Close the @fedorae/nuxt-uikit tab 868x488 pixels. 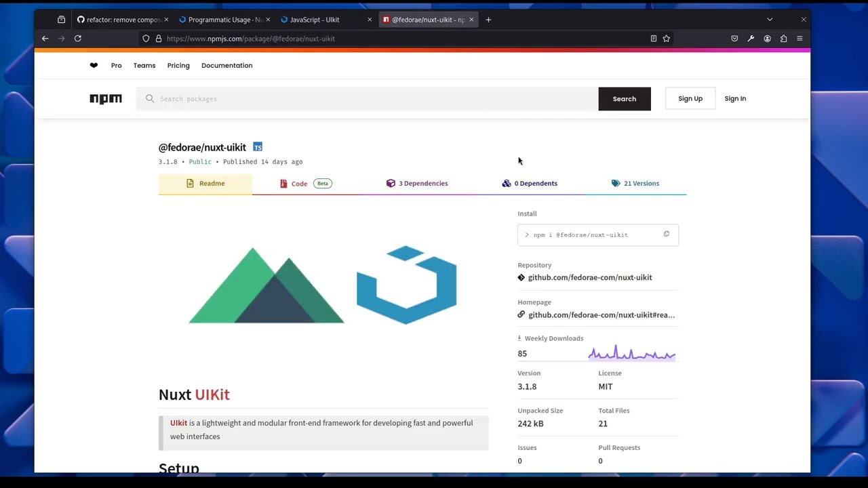pyautogui.click(x=471, y=20)
